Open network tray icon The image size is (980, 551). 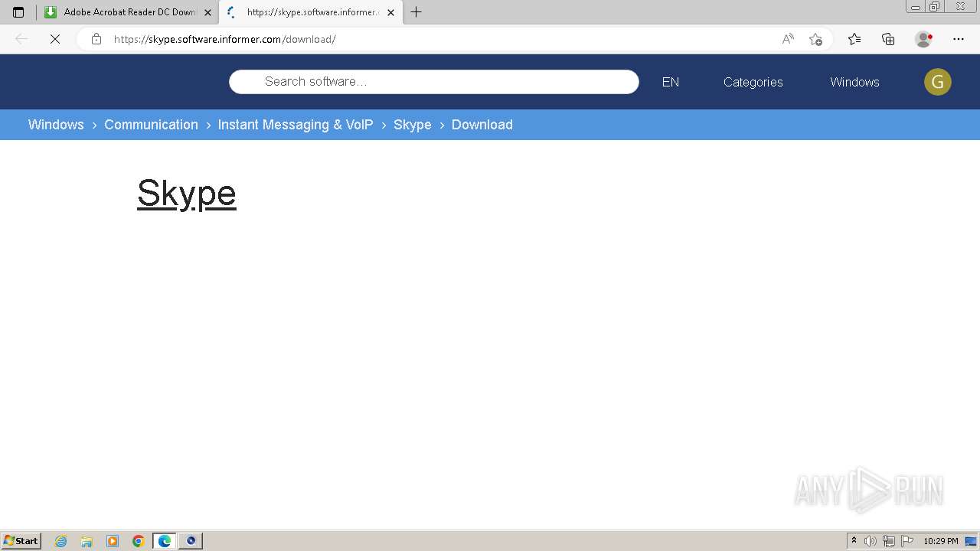pyautogui.click(x=889, y=541)
